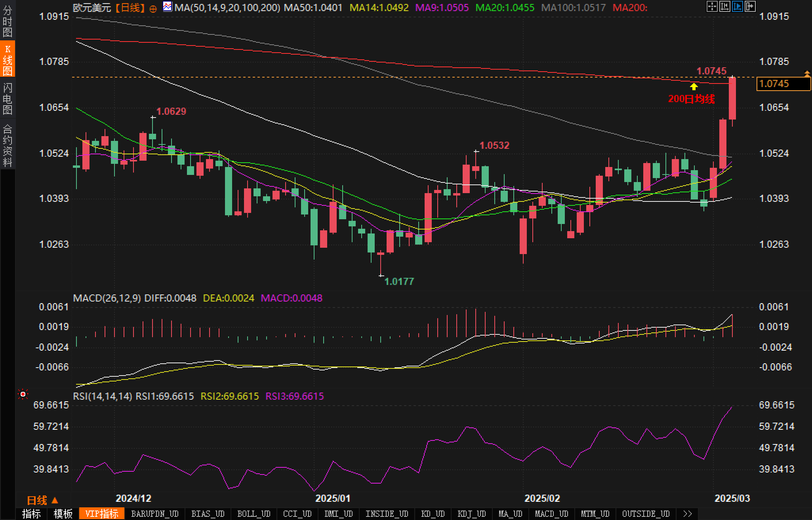Screen dimensions: 812x520
Task: Click the panel arrow-right icon at top right
Action: 750,6
